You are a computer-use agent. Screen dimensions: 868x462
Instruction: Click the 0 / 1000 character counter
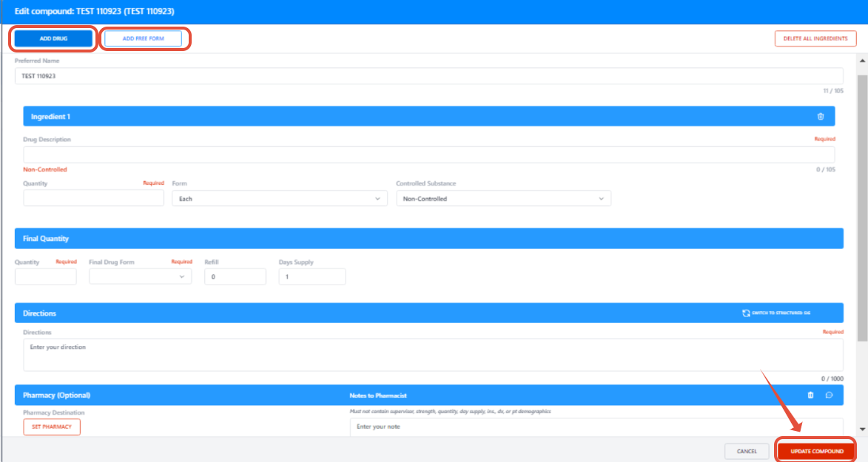coord(832,379)
